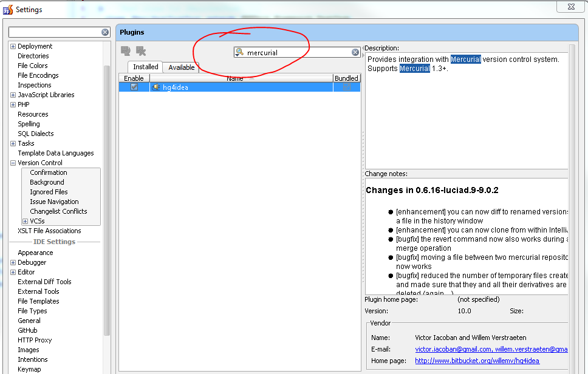Image resolution: width=588 pixels, height=374 pixels.
Task: Open the Directories settings page
Action: pyautogui.click(x=33, y=56)
